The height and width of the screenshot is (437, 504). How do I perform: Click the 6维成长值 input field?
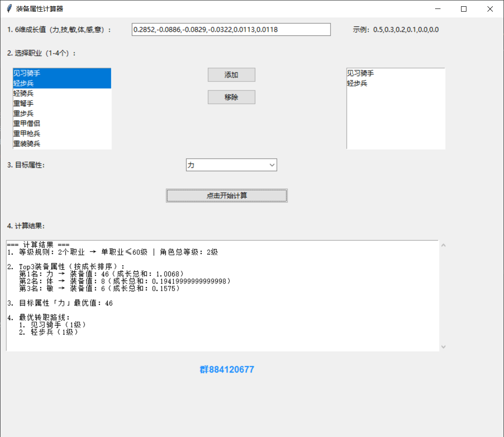231,30
